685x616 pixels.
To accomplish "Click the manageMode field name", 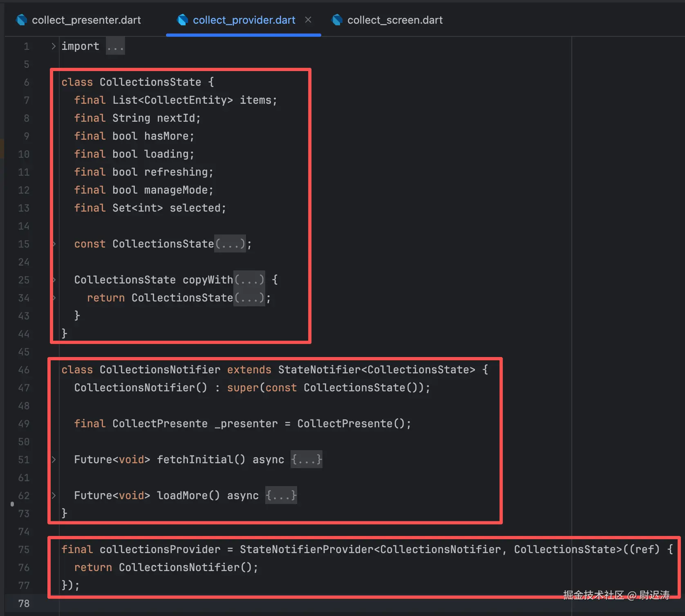I will click(176, 190).
